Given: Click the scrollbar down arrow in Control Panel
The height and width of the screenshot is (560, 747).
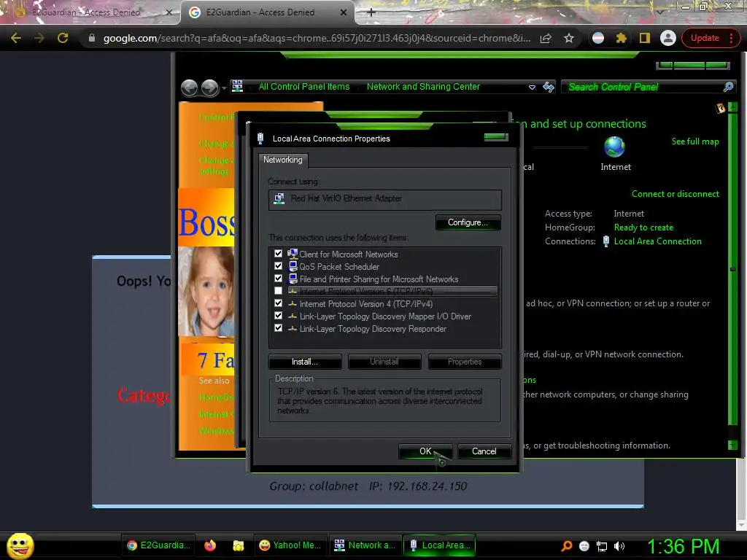Looking at the screenshot, I should [x=732, y=445].
